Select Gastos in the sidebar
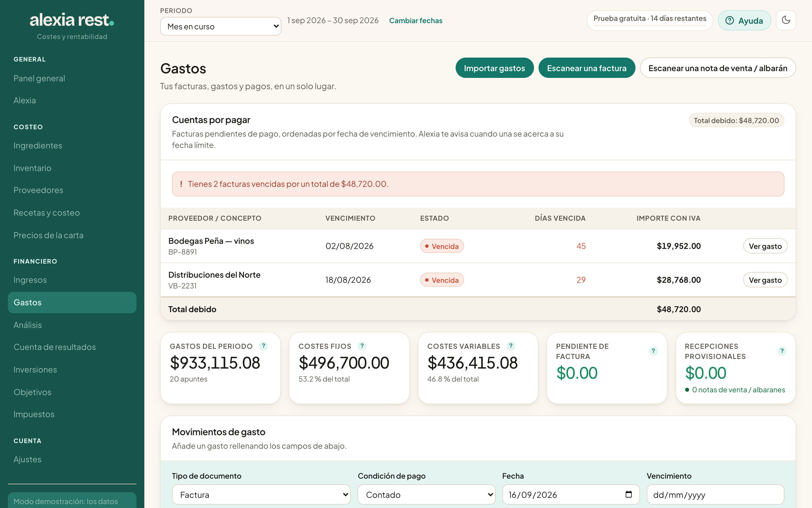The width and height of the screenshot is (812, 508). pyautogui.click(x=72, y=302)
